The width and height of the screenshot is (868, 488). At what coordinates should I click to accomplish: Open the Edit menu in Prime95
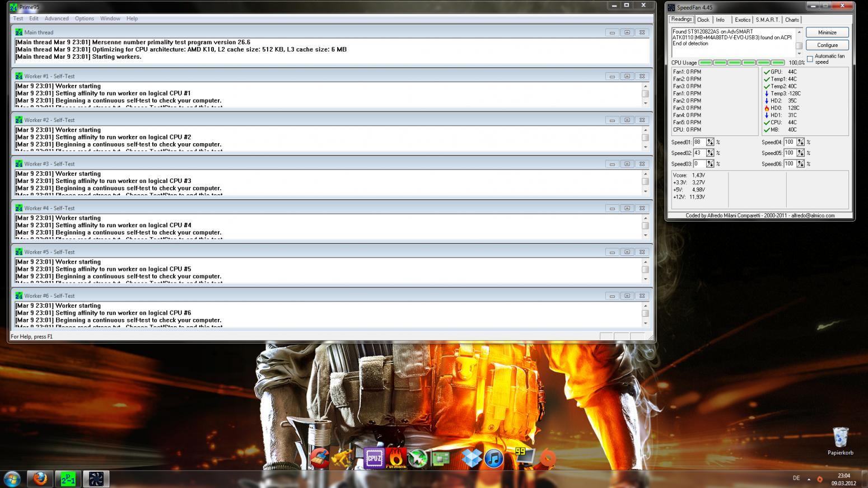click(x=34, y=18)
